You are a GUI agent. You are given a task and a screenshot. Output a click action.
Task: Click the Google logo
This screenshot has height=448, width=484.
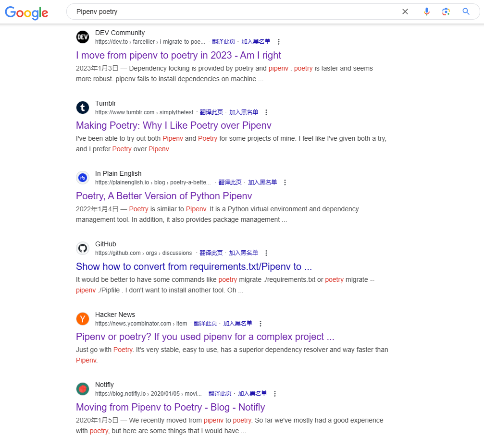(26, 12)
